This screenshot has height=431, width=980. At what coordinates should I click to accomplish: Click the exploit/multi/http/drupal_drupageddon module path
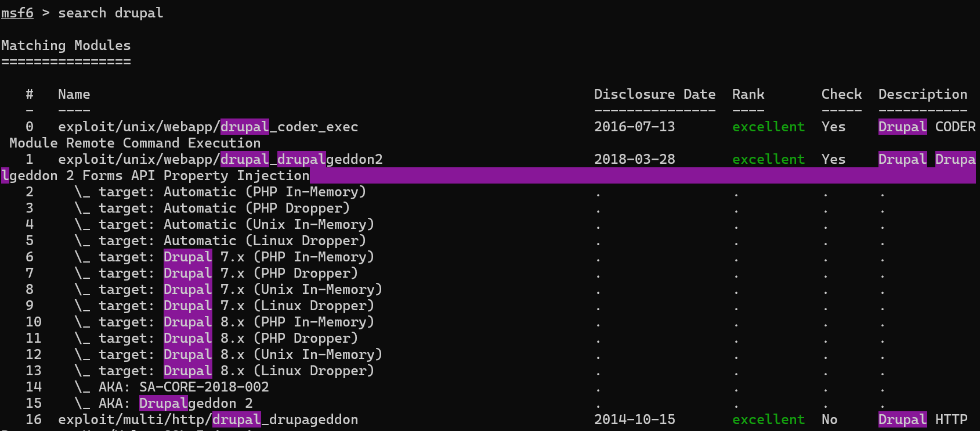(x=208, y=419)
